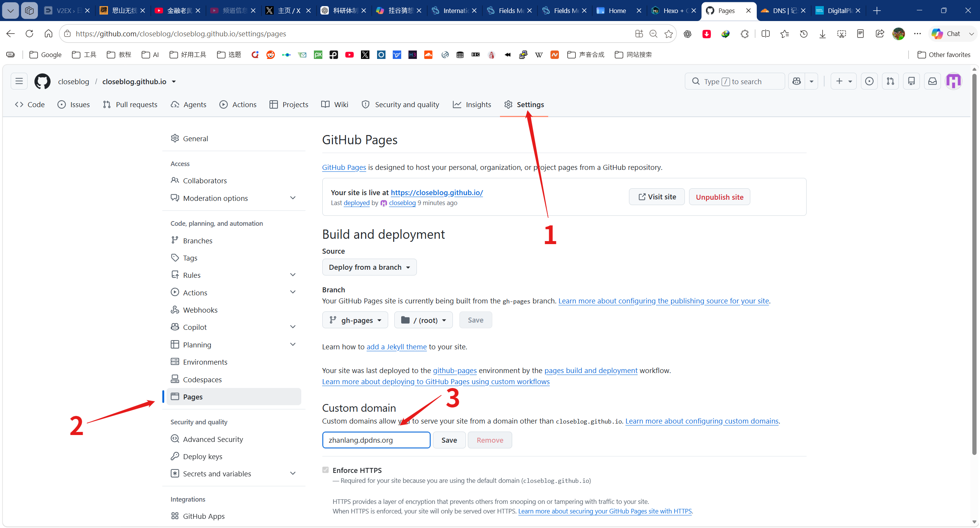This screenshot has height=528, width=980.
Task: Open the Deploy from a branch dropdown
Action: pos(369,267)
